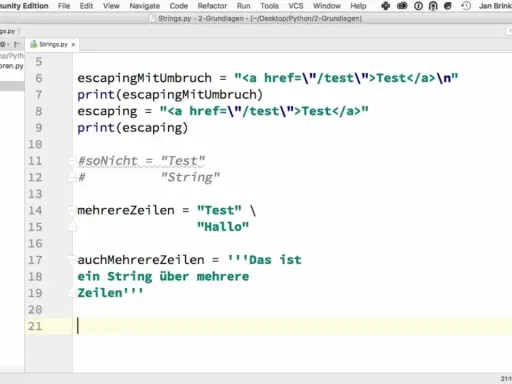Click the #soNicht comment on line 11
This screenshot has height=384, width=512.
141,161
